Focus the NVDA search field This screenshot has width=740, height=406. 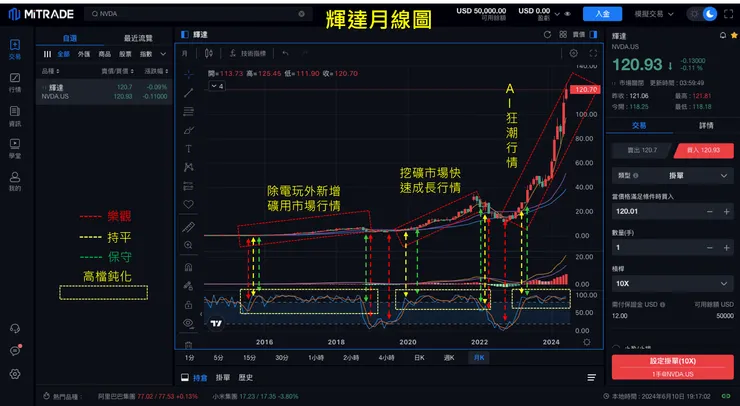(198, 14)
